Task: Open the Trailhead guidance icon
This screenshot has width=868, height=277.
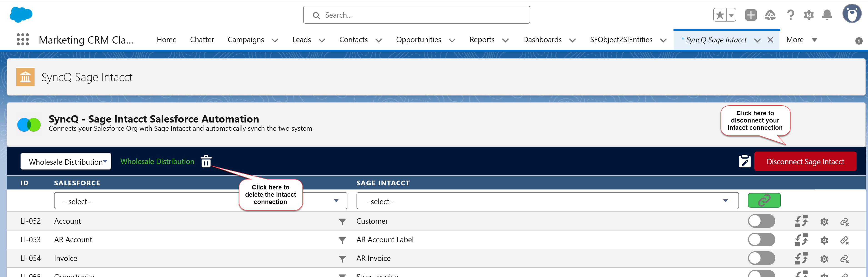Action: [x=770, y=15]
